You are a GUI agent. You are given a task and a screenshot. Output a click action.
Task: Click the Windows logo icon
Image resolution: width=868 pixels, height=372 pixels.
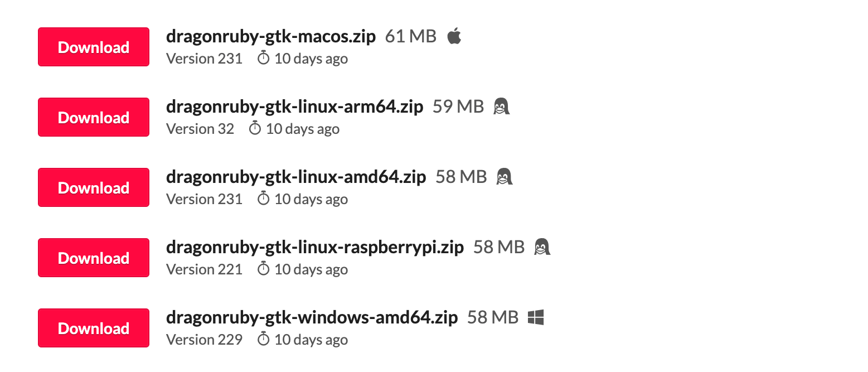[536, 317]
